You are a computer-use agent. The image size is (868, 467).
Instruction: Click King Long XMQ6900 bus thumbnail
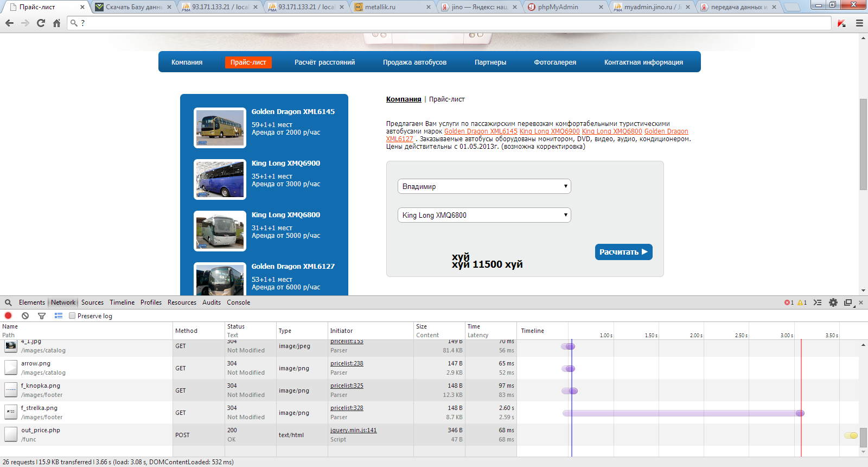tap(220, 179)
